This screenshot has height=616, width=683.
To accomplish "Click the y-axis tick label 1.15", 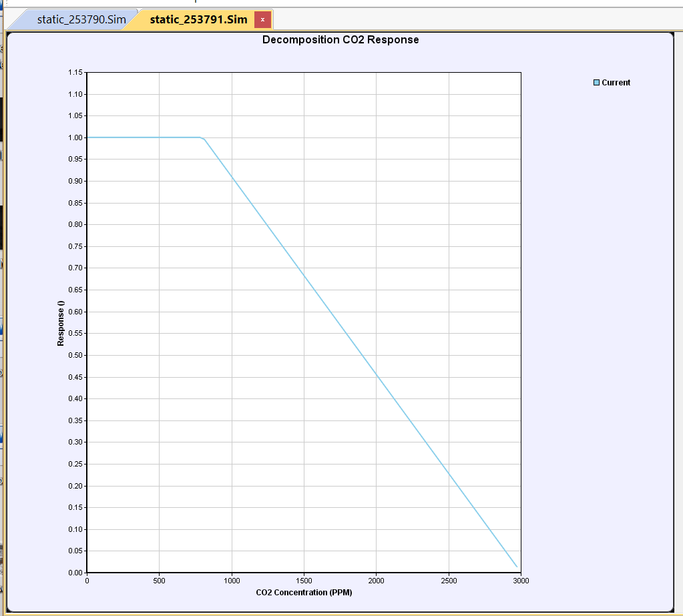I will 75,72.
